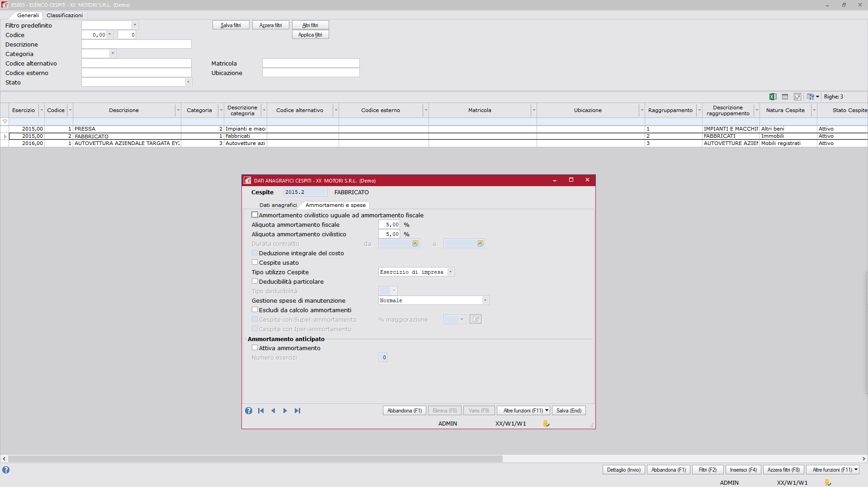This screenshot has width=868, height=487.
Task: Click Applica filtri button
Action: click(310, 35)
